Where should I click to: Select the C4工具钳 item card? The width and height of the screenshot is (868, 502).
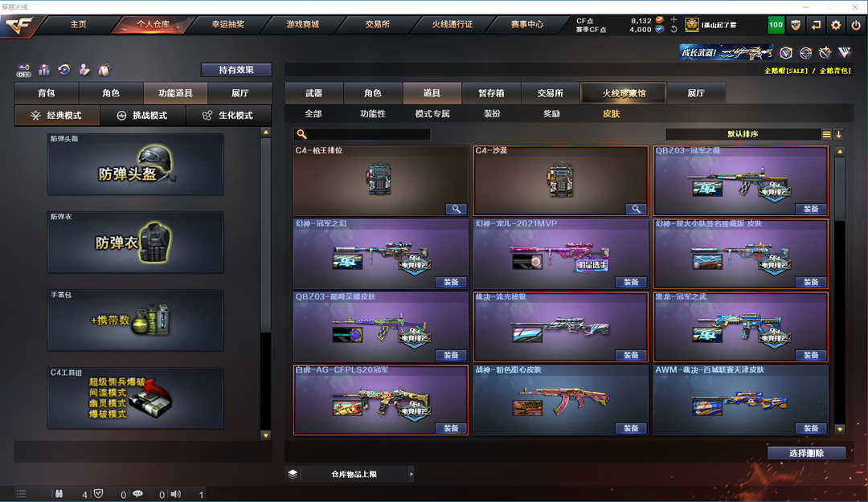(x=136, y=398)
